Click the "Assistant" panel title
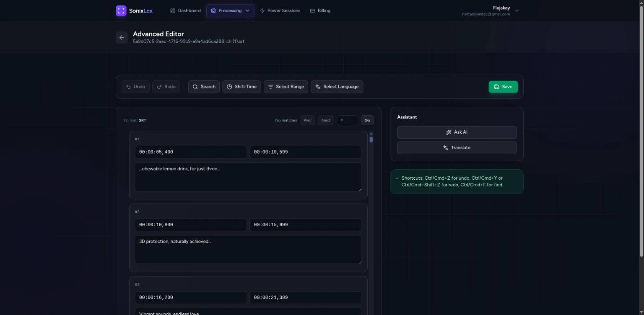The height and width of the screenshot is (315, 644). (x=407, y=117)
